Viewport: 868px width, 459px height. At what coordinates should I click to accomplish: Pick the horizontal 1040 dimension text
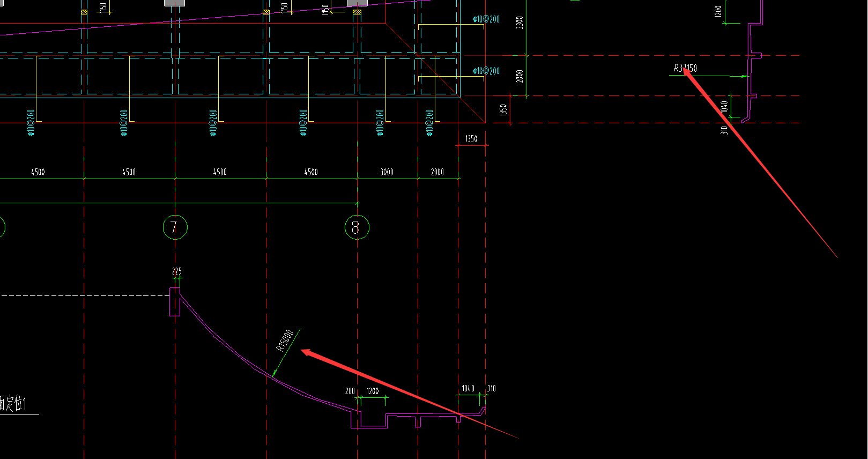(468, 388)
